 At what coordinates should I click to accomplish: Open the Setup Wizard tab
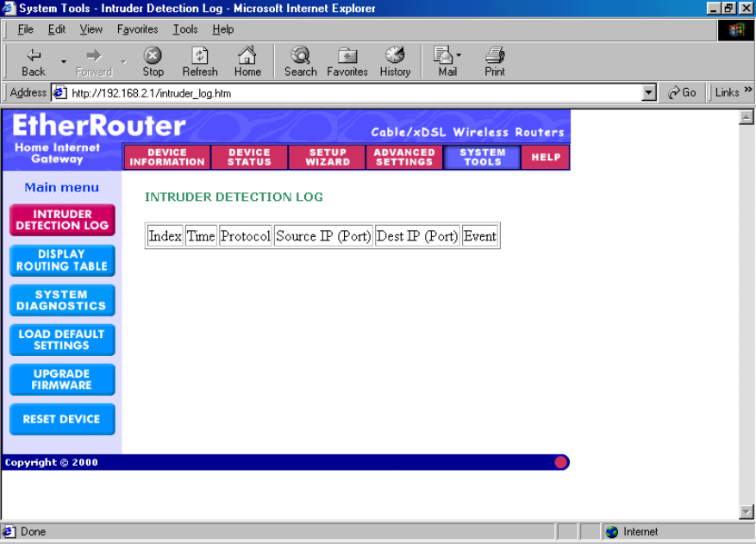pos(328,157)
